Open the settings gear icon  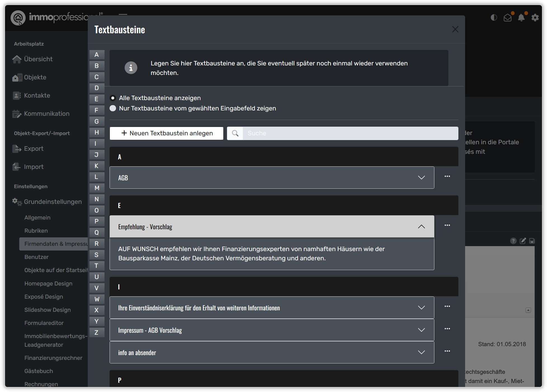tap(535, 18)
